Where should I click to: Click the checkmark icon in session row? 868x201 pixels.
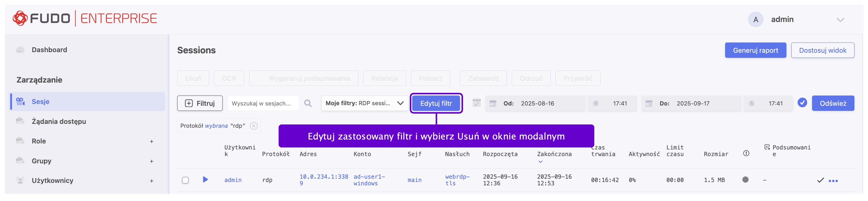820,180
